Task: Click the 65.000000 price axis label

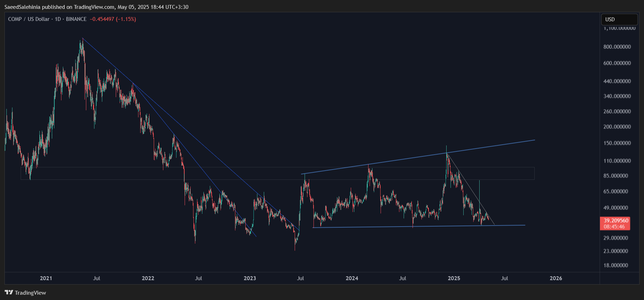Action: coord(616,191)
